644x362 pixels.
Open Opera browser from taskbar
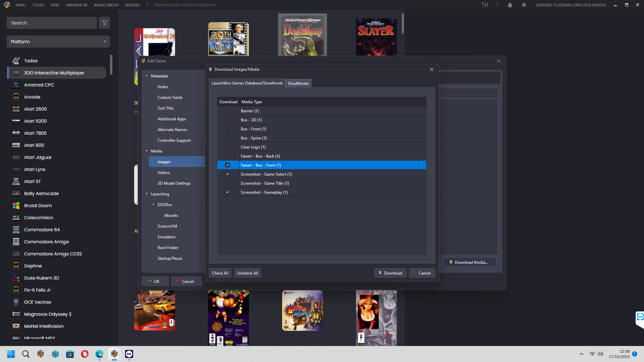[85, 354]
